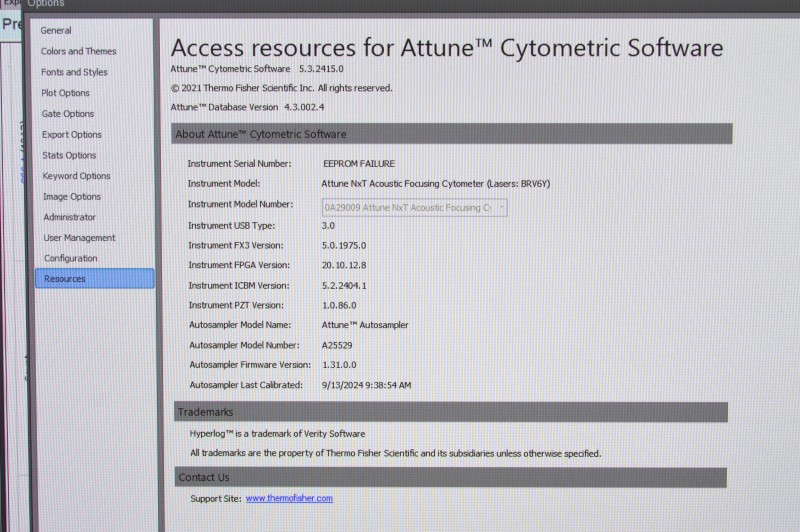Open Image Options settings
The height and width of the screenshot is (532, 800).
pyautogui.click(x=72, y=197)
